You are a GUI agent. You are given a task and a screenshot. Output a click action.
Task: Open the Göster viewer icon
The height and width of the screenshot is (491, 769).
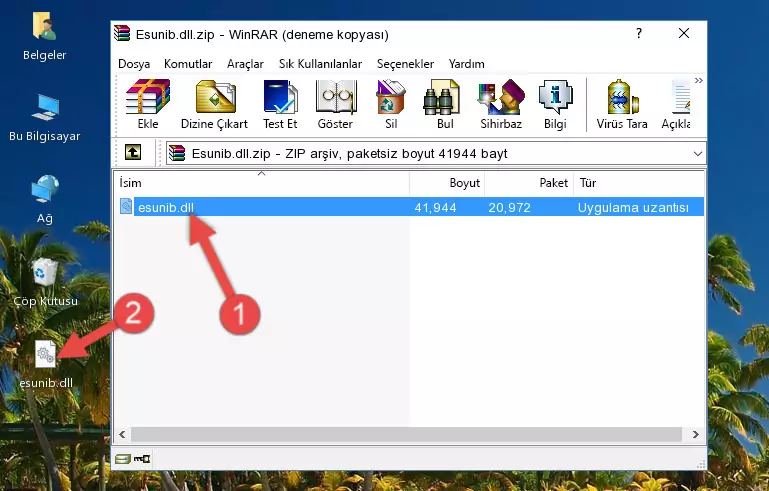click(x=335, y=104)
